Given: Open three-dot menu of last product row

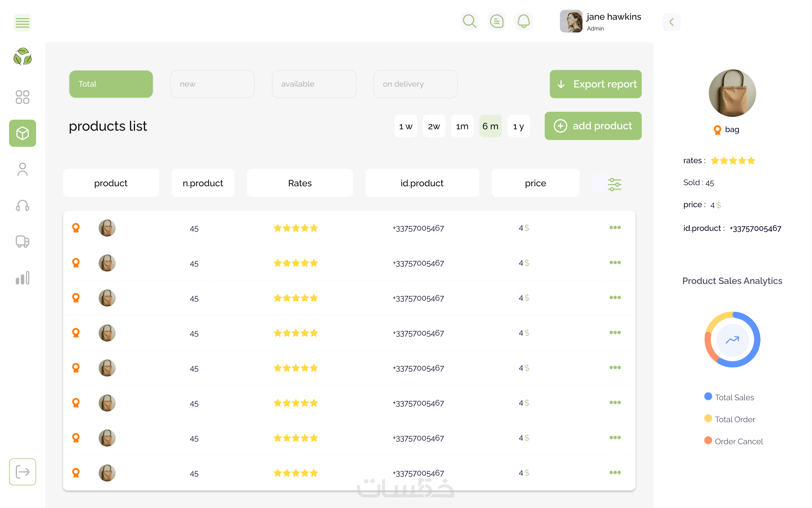Looking at the screenshot, I should click(x=615, y=472).
